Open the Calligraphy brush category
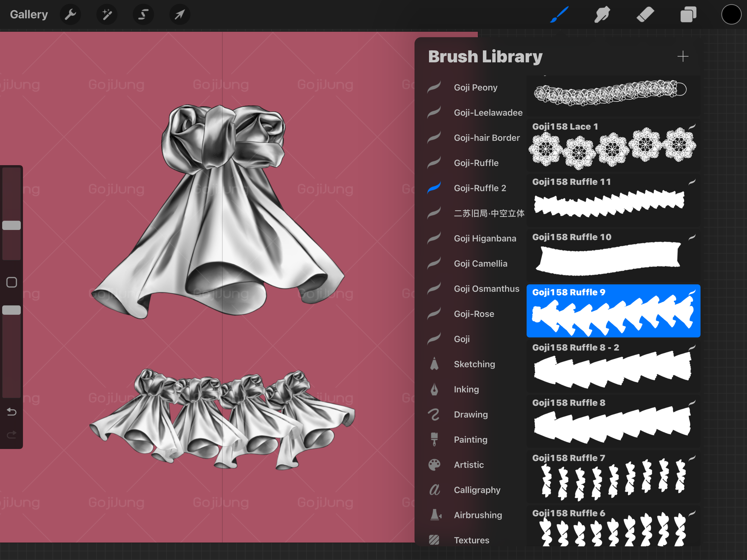This screenshot has width=747, height=560. point(477,490)
